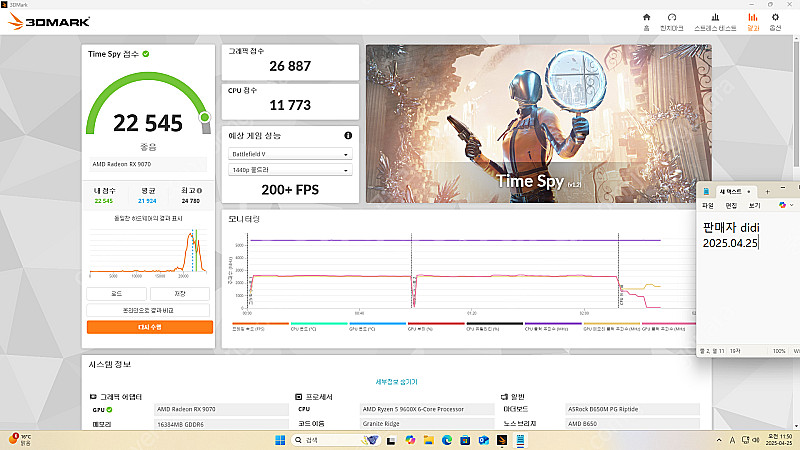This screenshot has height=450, width=800.
Task: Open the Windows Start button
Action: pos(280,440)
